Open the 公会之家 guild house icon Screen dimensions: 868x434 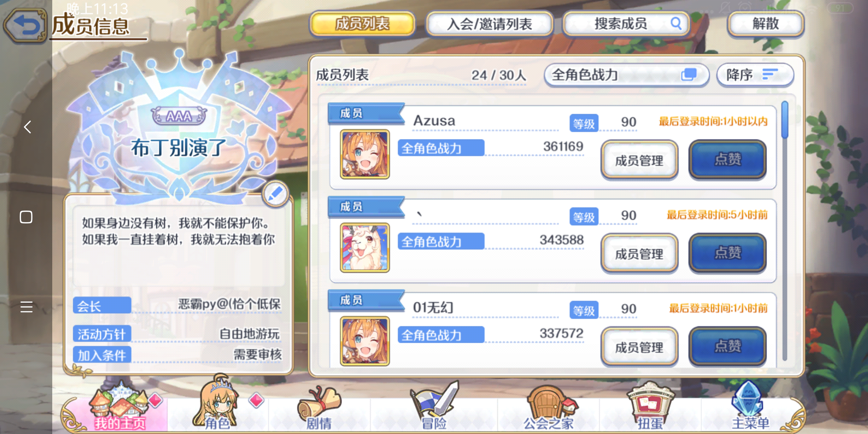click(x=549, y=407)
